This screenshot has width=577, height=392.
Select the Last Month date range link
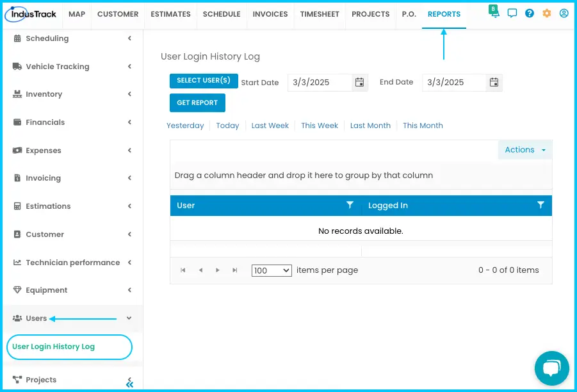pyautogui.click(x=370, y=126)
